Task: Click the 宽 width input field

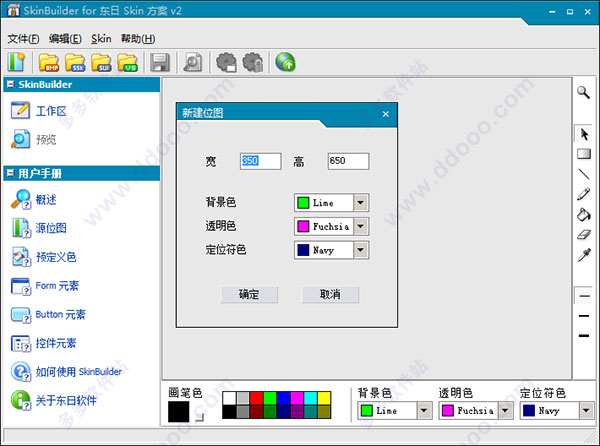Action: 261,161
